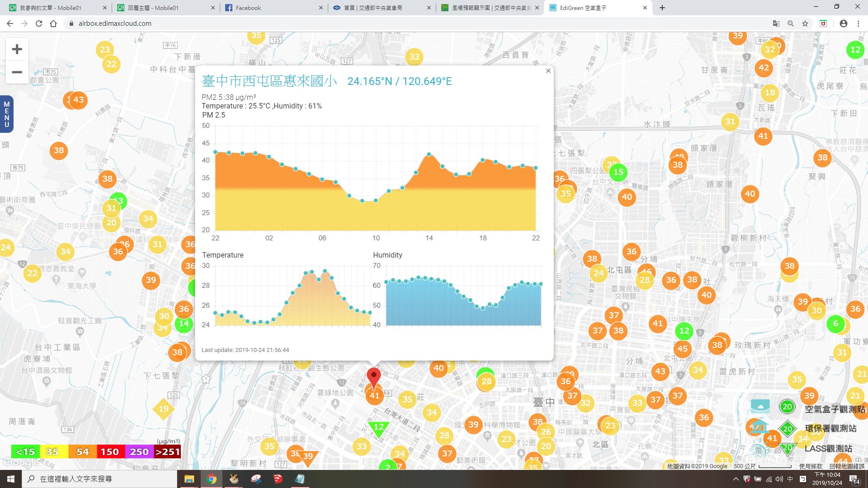Click the 空氣盒子觀測點 legend label

pos(835,409)
